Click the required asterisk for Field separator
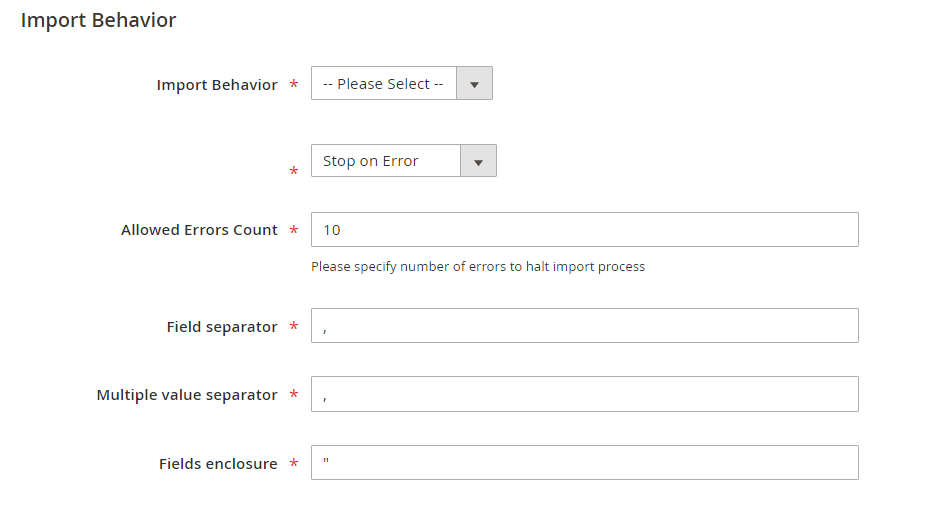Viewport: 952px width, 509px height. point(294,326)
